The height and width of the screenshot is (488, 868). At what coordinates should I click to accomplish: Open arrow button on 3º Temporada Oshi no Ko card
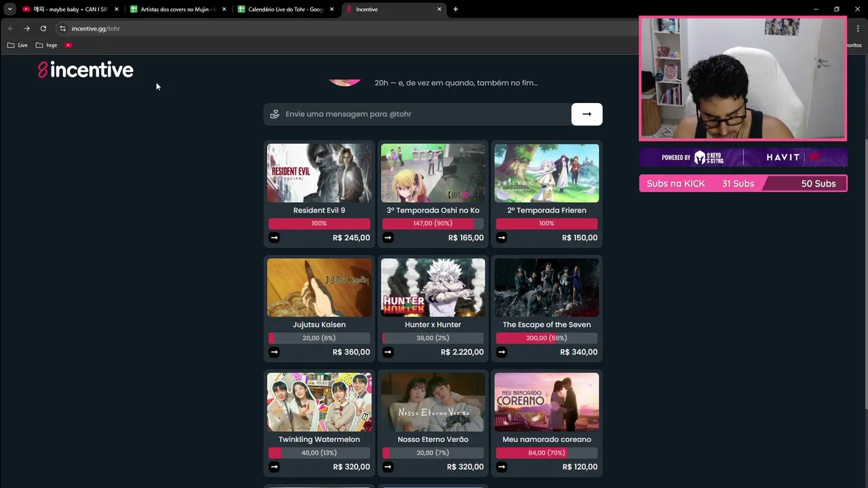388,237
